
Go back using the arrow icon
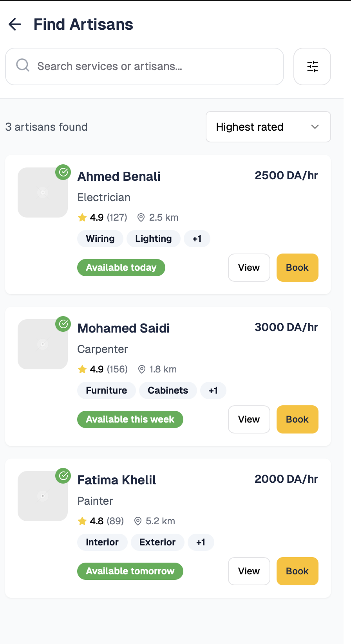point(15,24)
